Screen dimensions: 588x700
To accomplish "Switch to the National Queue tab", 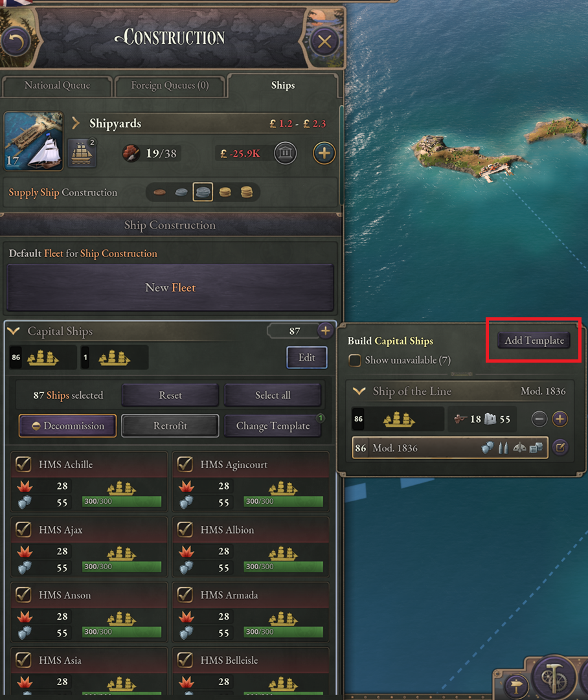I will coord(57,85).
